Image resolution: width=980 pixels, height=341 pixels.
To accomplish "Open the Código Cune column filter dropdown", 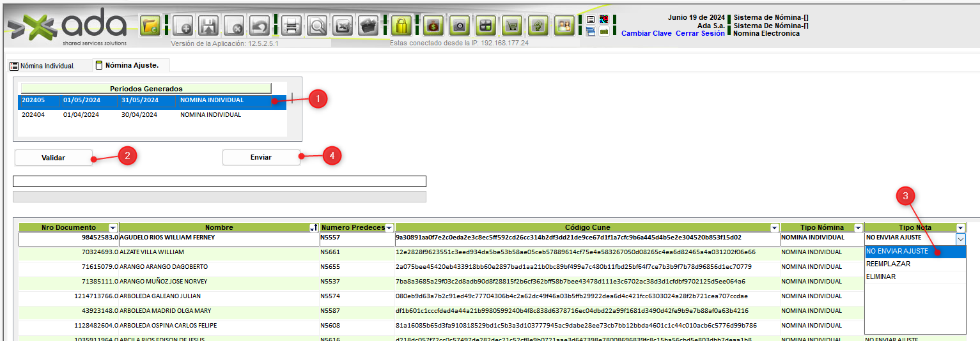I will click(x=774, y=228).
